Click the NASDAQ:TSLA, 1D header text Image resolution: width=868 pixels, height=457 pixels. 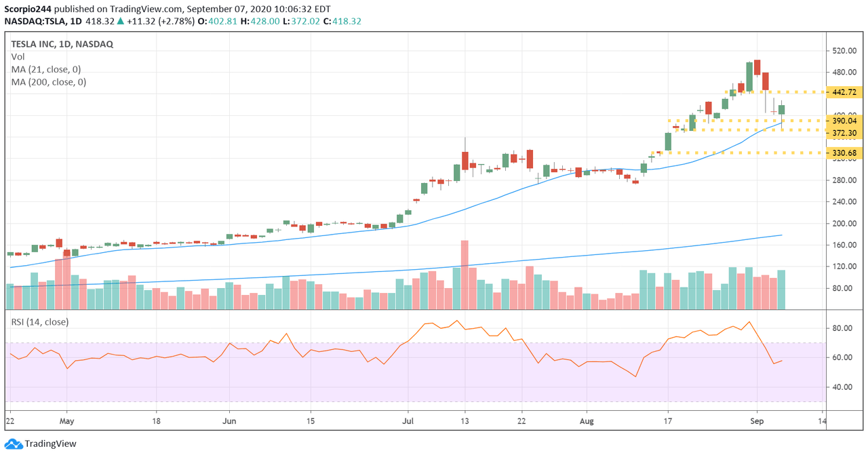point(43,21)
